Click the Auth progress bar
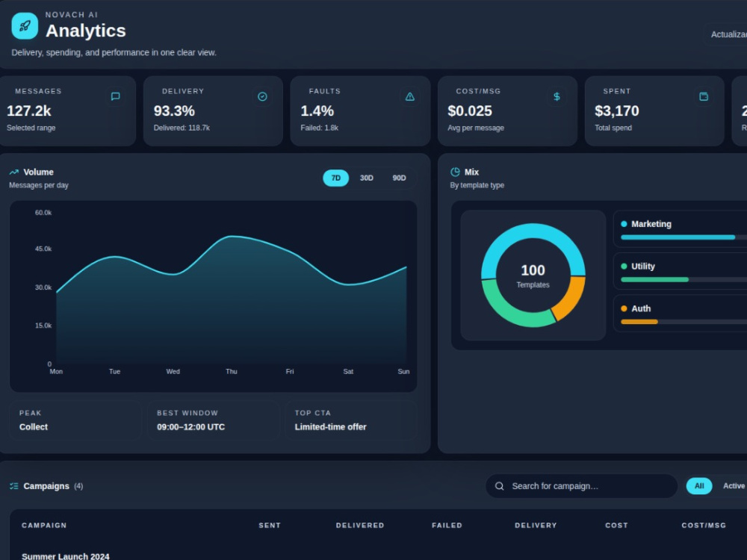The height and width of the screenshot is (560, 747). click(684, 322)
